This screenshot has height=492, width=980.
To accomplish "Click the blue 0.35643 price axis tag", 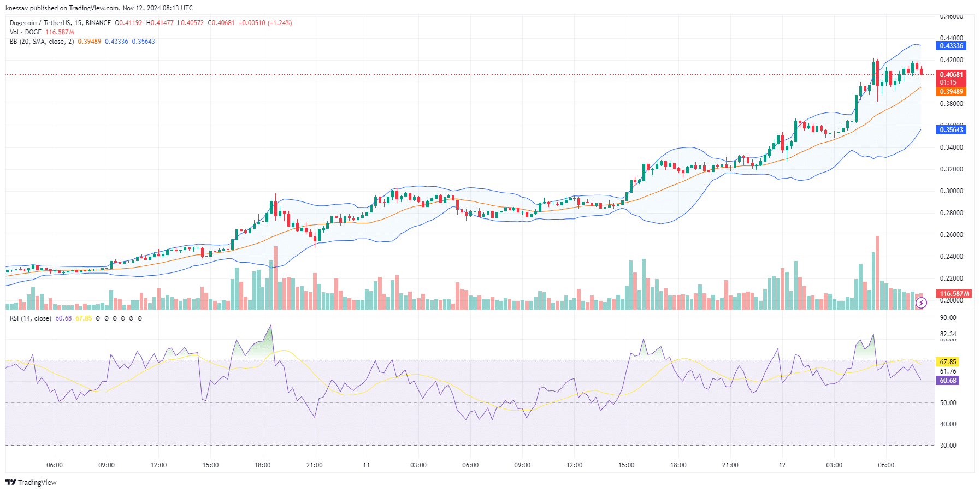I will [x=951, y=130].
